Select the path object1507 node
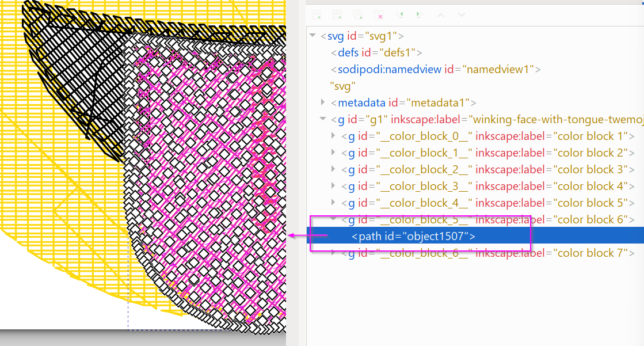Screen dimensions: 644x346 tap(475, 236)
